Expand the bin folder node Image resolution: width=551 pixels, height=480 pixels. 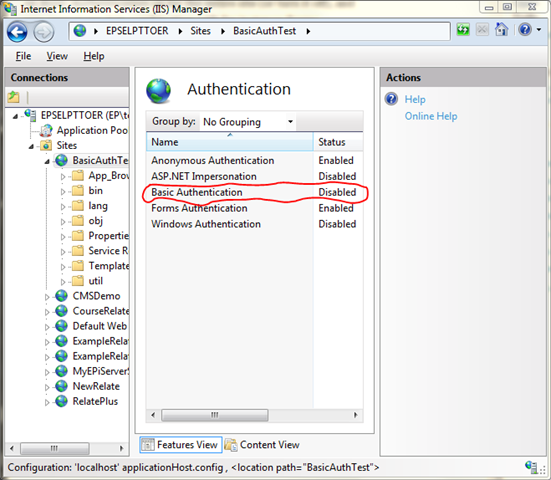pyautogui.click(x=63, y=192)
